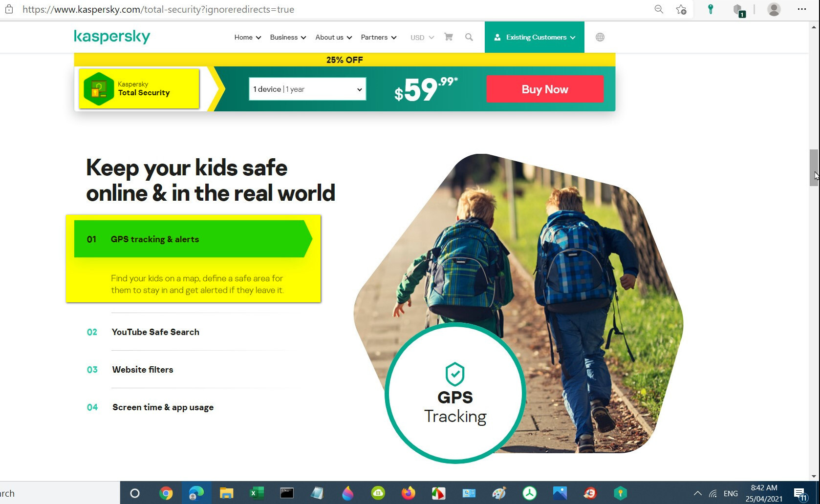Click the browser favorites star icon
Viewport: 820px width, 504px height.
click(x=681, y=9)
